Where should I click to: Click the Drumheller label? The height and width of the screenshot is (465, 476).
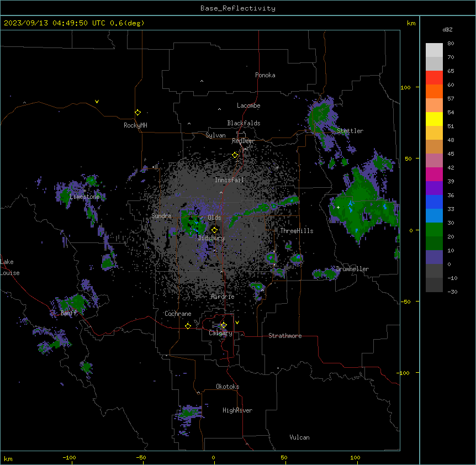tap(352, 269)
